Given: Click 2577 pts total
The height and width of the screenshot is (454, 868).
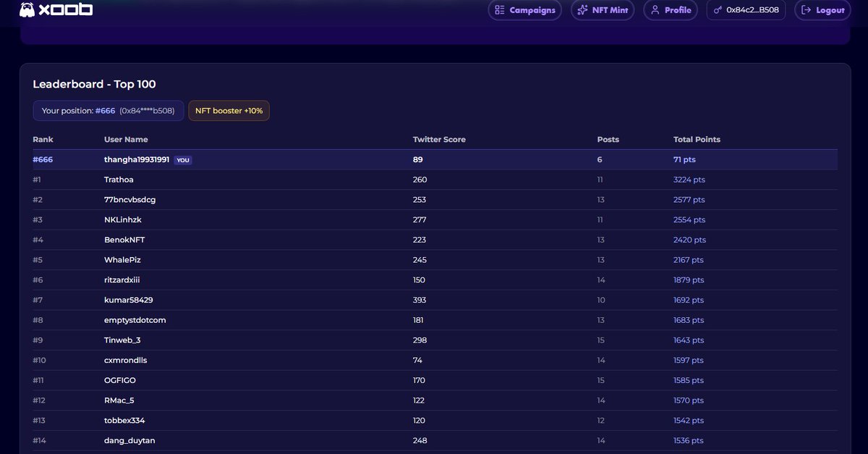Looking at the screenshot, I should (x=689, y=200).
